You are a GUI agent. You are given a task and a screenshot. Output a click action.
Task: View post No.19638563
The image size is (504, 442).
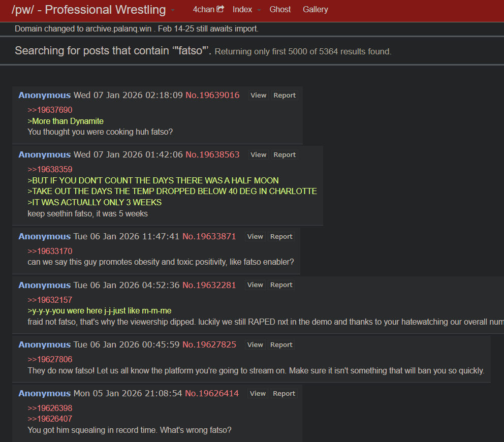259,155
